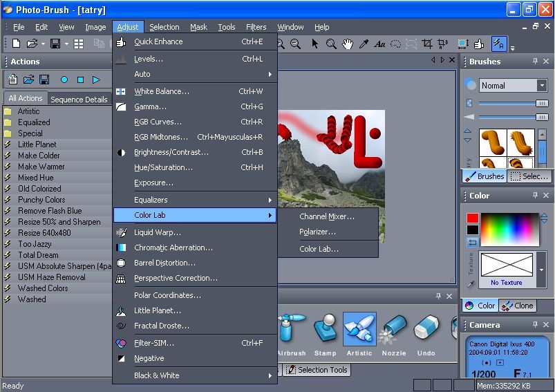Pin the bottom tools panel
The image size is (555, 392).
438,296
